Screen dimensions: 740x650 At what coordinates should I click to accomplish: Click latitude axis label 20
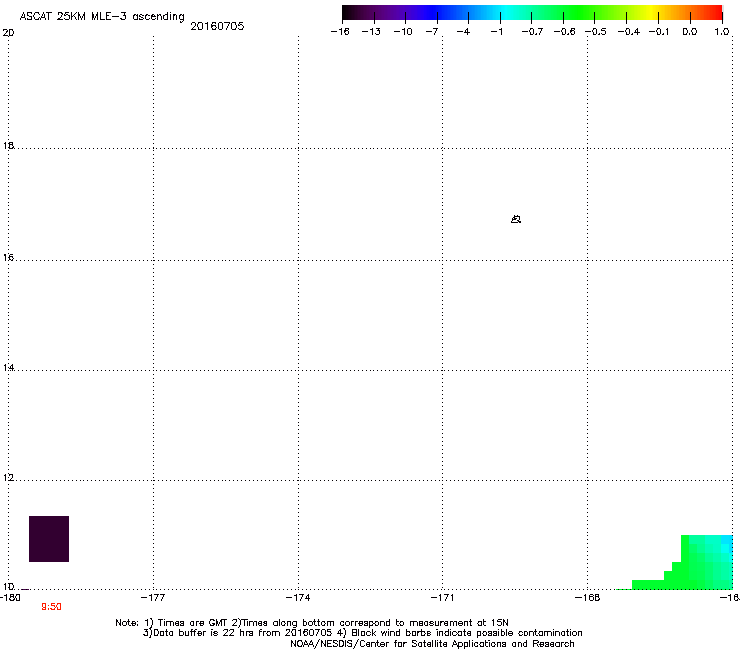click(8, 33)
